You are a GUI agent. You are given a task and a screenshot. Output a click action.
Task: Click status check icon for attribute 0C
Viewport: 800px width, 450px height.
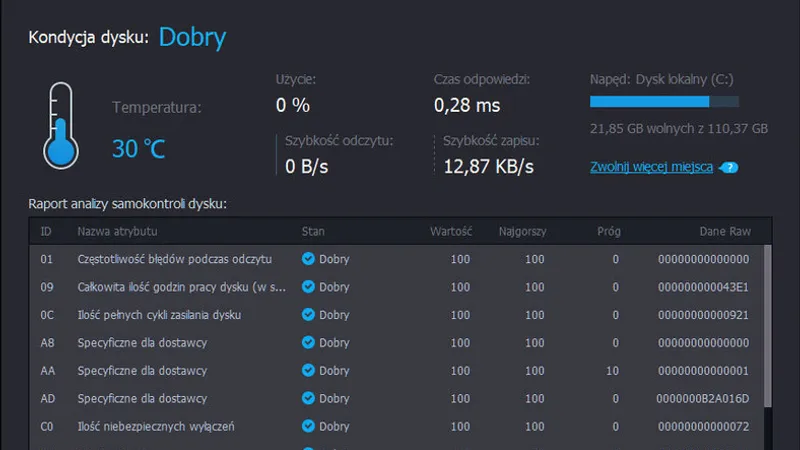(309, 315)
